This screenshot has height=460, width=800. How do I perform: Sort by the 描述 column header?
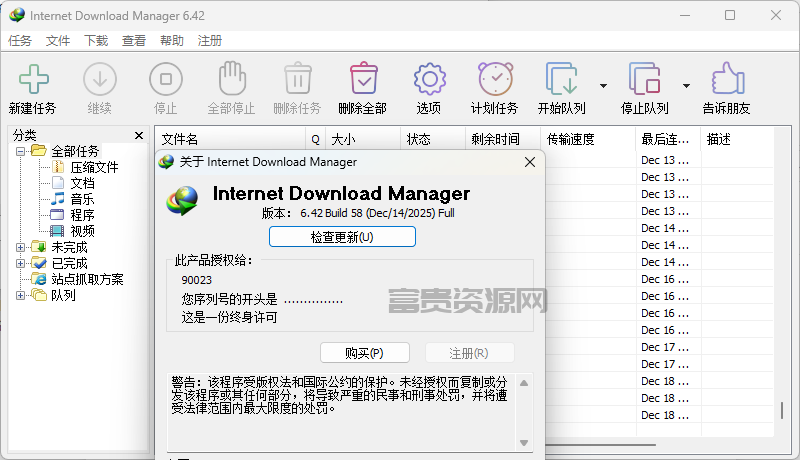pyautogui.click(x=737, y=139)
